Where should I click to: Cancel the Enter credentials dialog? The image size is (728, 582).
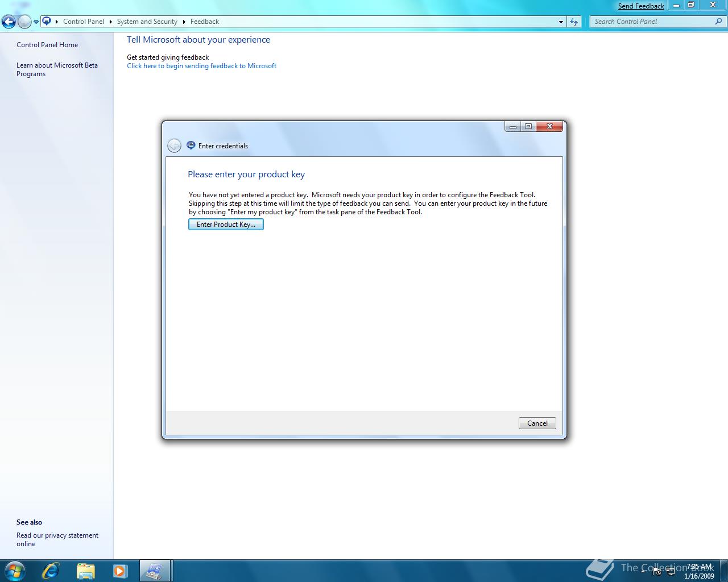pos(537,423)
